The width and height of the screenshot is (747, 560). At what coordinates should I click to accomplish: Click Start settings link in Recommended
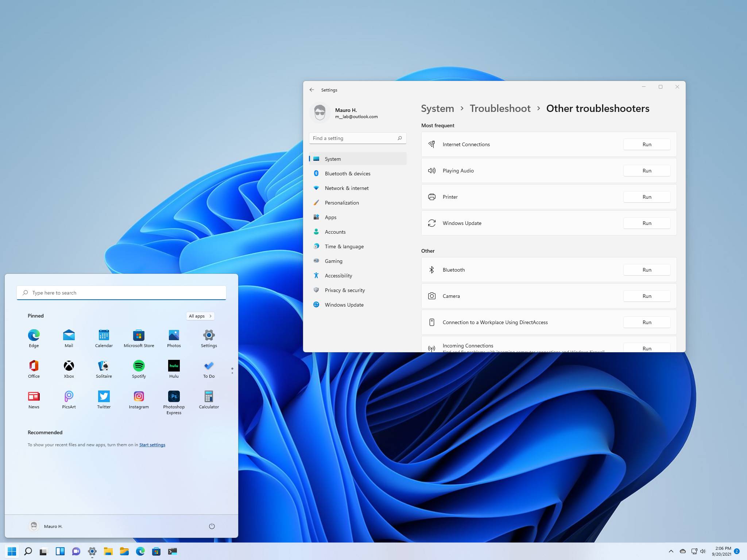152,444
